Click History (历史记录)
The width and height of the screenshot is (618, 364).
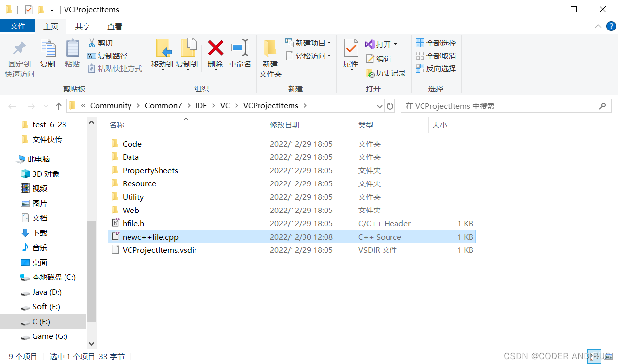tap(386, 73)
